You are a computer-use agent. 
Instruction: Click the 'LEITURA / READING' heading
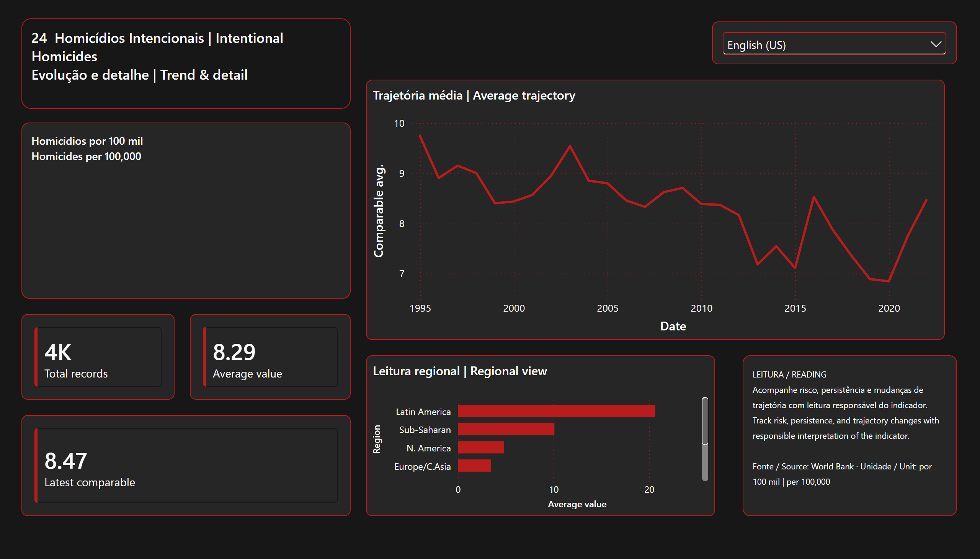[x=789, y=374]
